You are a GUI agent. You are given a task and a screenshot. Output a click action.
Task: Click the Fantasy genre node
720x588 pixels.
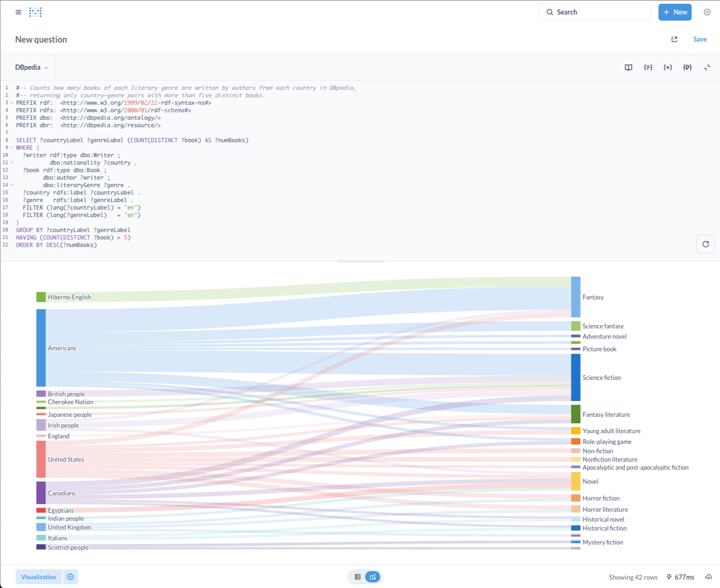coord(576,297)
